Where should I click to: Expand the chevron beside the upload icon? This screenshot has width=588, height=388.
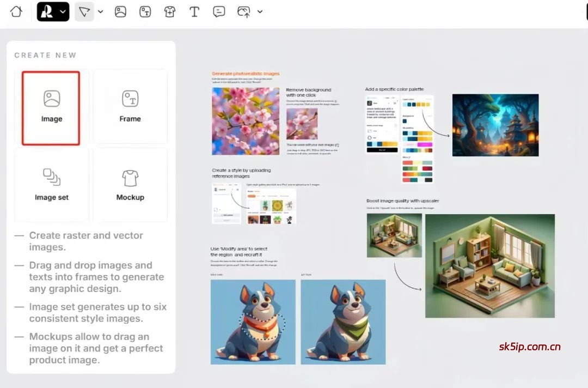[x=260, y=11]
